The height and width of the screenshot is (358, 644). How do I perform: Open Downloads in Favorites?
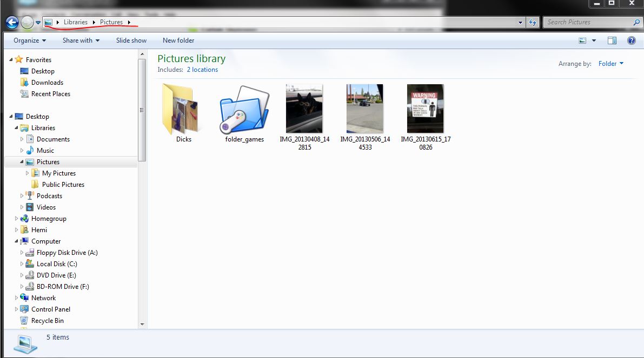click(47, 83)
